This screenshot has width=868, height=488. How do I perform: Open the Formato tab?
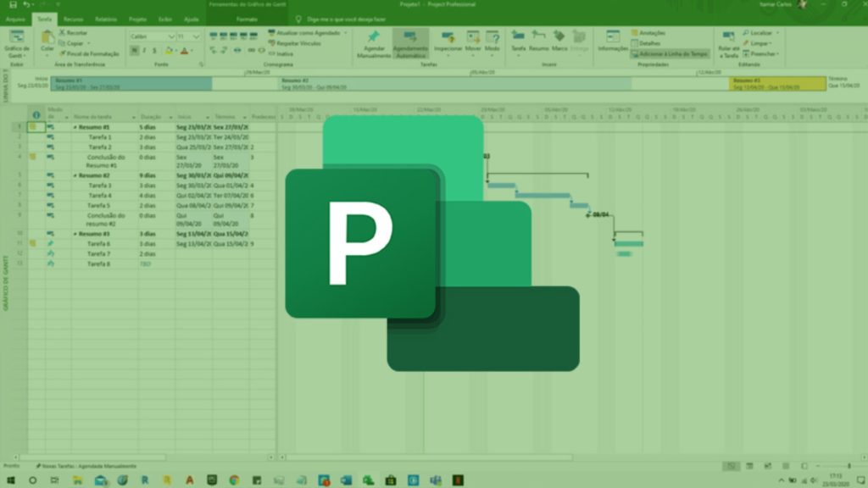pos(247,19)
